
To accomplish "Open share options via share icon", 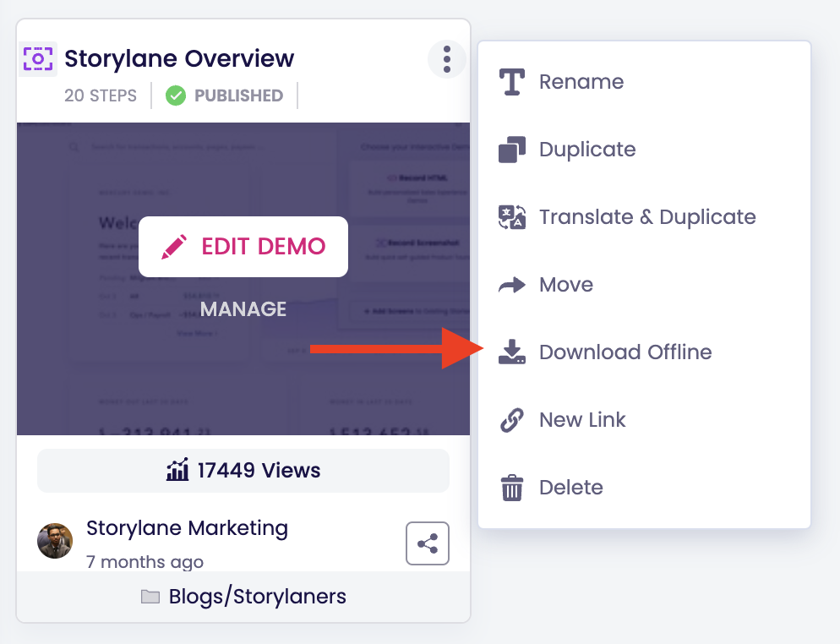I will pos(428,543).
